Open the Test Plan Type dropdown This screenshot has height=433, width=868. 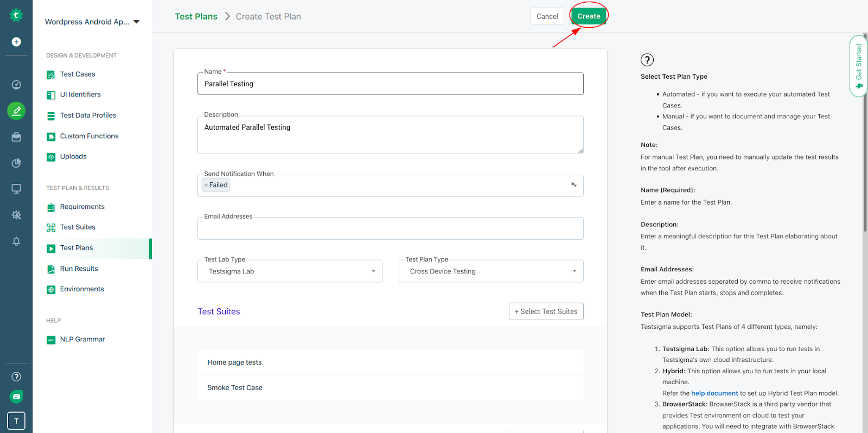click(491, 271)
